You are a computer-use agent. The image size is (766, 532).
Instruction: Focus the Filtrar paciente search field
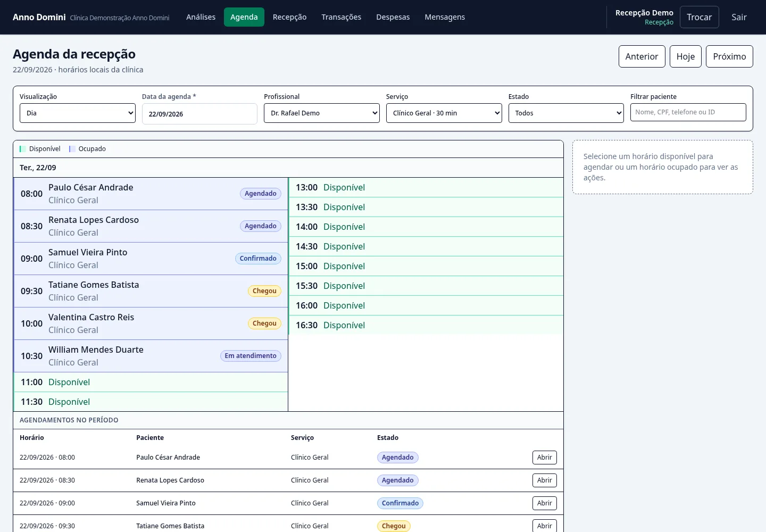tap(688, 112)
